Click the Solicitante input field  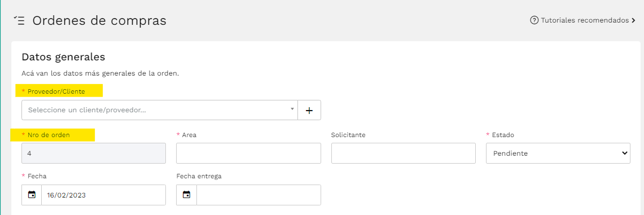[404, 153]
